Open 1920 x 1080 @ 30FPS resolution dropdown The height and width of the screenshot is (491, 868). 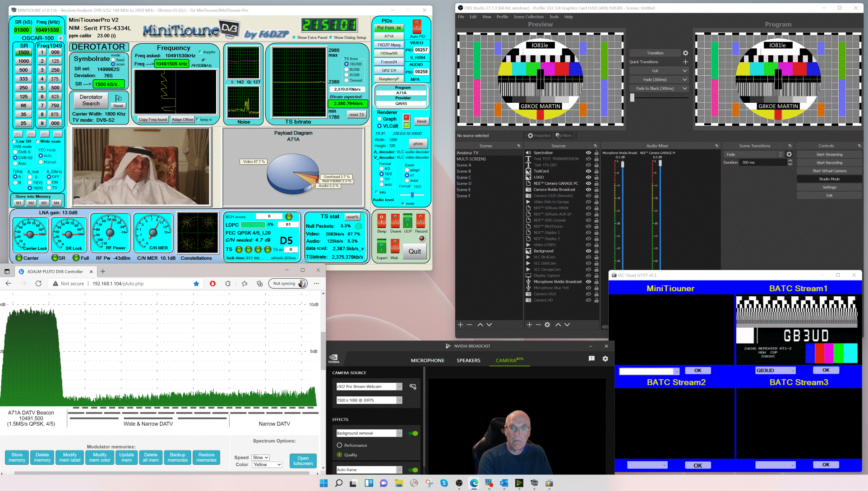pos(369,400)
